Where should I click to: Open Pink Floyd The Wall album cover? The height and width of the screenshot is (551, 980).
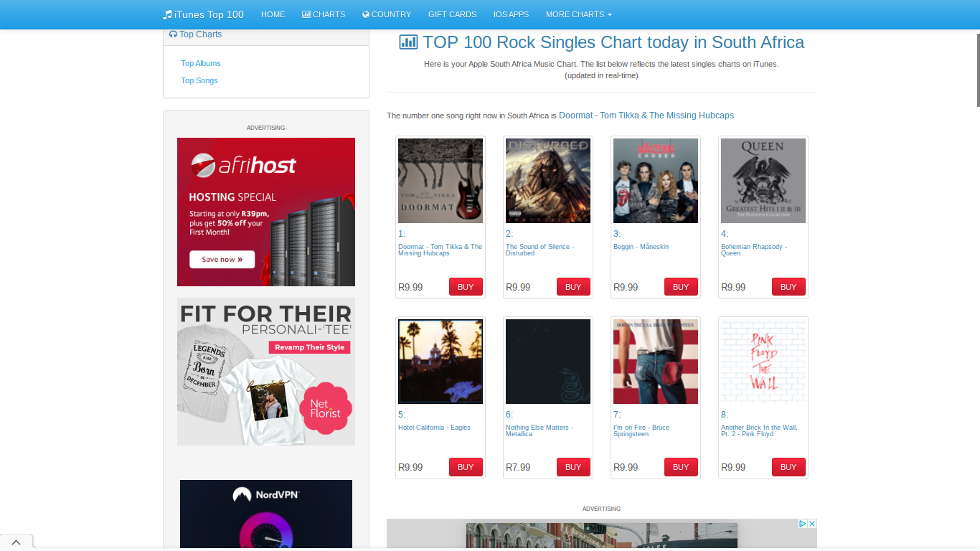763,362
